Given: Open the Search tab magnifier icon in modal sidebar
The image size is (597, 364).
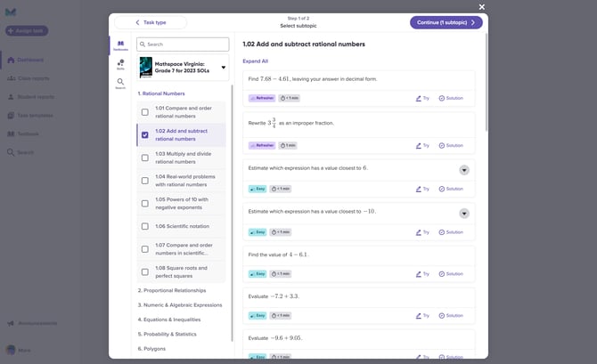Looking at the screenshot, I should pyautogui.click(x=120, y=84).
